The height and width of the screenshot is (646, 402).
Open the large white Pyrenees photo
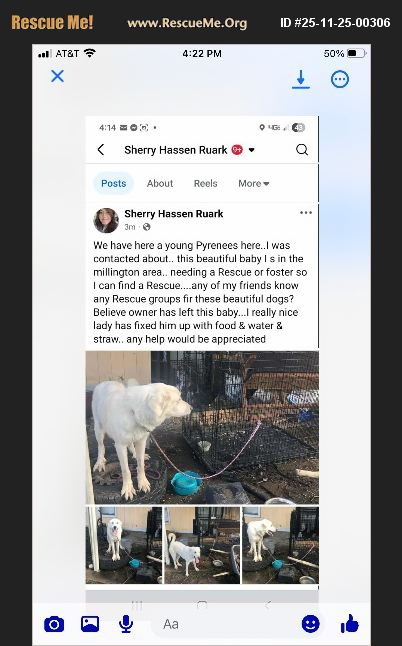(202, 427)
